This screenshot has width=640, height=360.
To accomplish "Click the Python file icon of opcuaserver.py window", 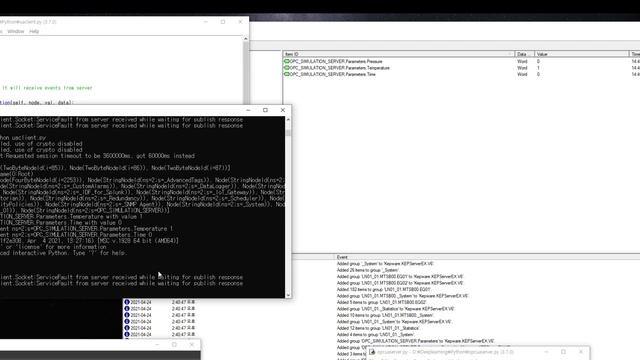I will click(372, 352).
